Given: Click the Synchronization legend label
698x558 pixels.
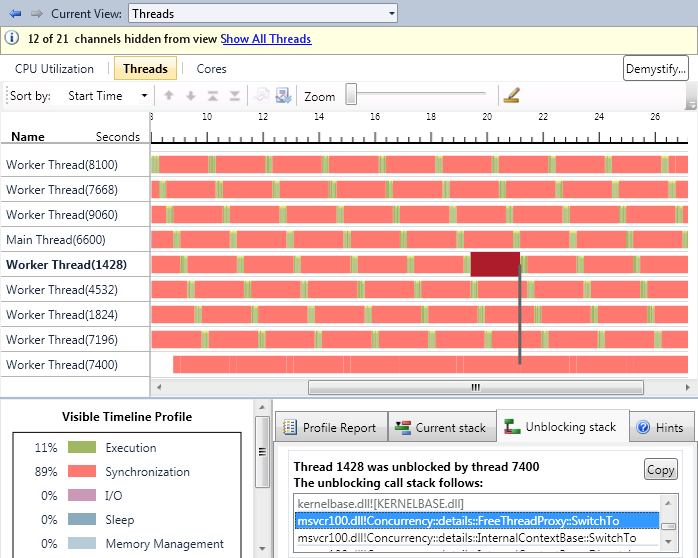Looking at the screenshot, I should point(147,472).
